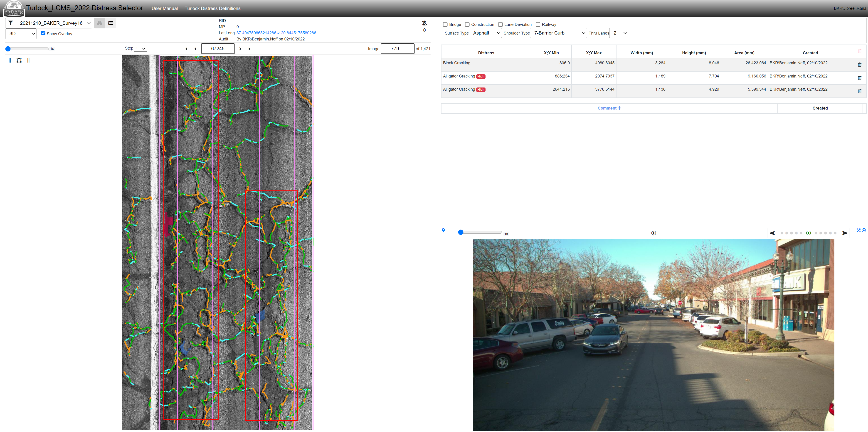Download the street photo
This screenshot has height=432, width=868.
click(x=864, y=230)
